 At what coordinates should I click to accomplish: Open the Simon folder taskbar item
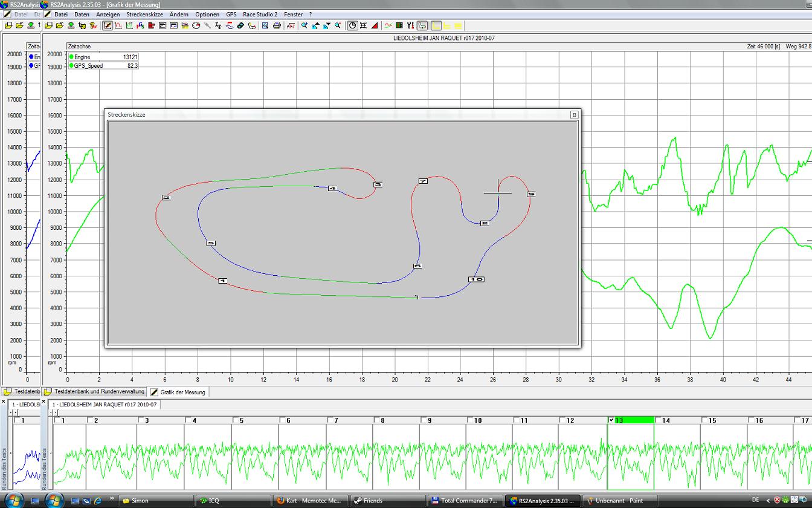tap(155, 500)
